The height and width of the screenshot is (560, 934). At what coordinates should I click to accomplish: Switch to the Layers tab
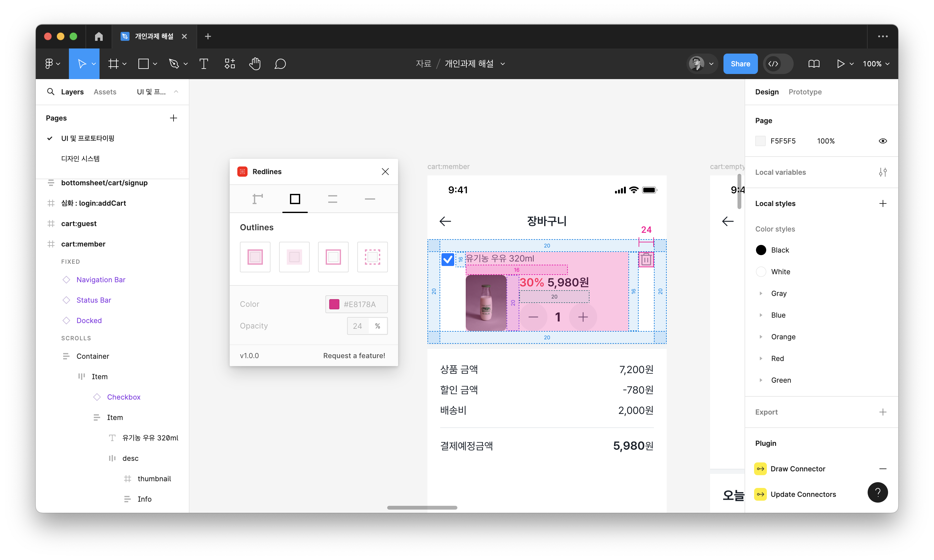[72, 92]
